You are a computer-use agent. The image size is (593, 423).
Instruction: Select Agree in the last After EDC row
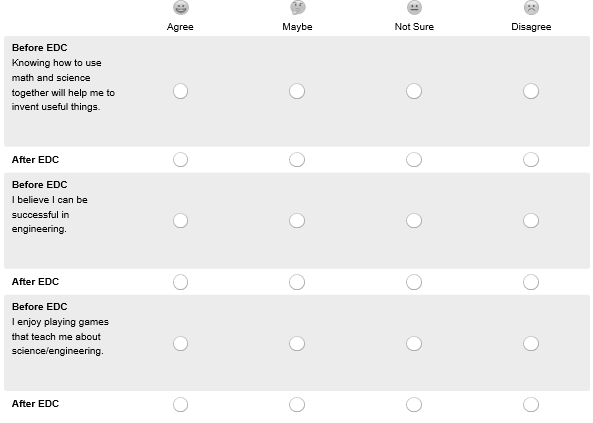(180, 404)
